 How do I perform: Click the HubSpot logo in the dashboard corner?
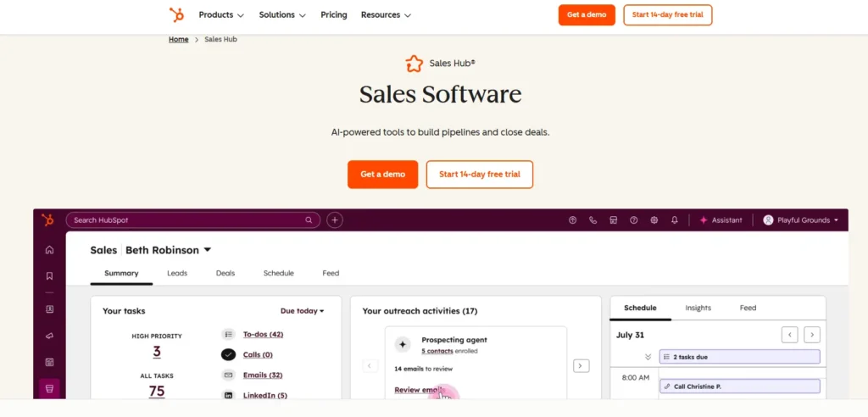click(x=48, y=220)
